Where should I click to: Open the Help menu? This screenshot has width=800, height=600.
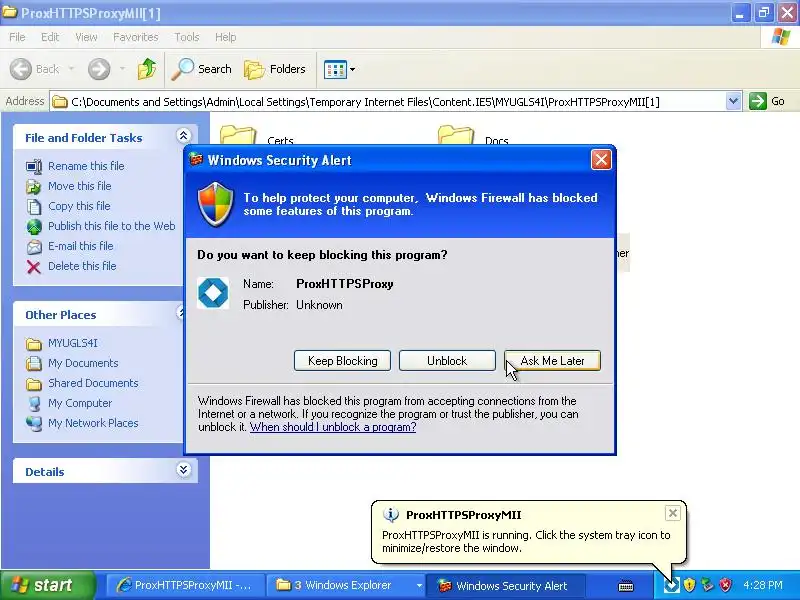(226, 37)
